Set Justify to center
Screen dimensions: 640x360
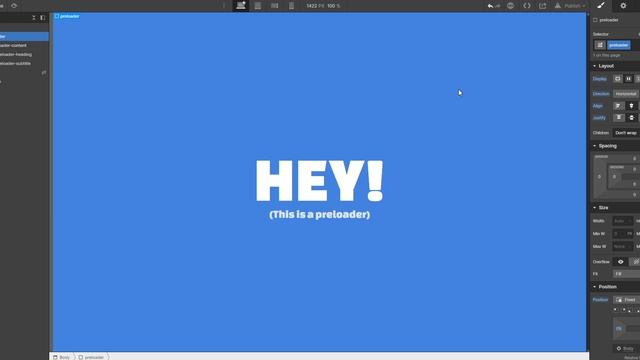coord(632,118)
